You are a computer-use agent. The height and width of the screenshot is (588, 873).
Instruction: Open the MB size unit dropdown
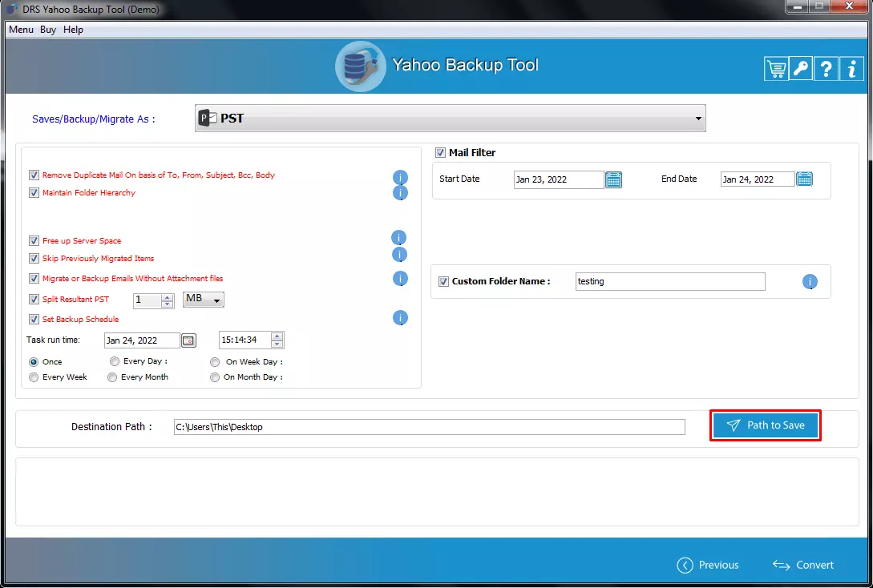tap(204, 300)
